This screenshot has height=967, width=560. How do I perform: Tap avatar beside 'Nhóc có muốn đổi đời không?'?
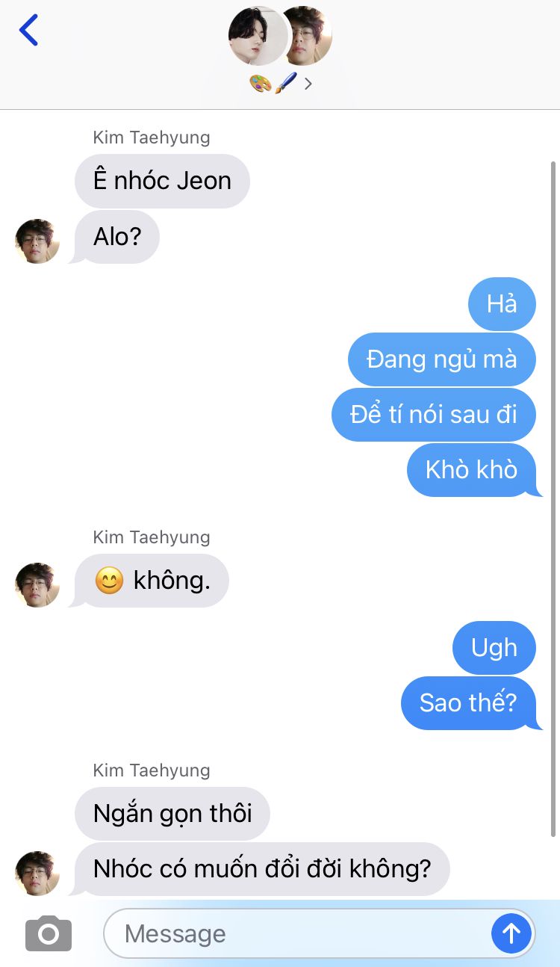(x=37, y=874)
